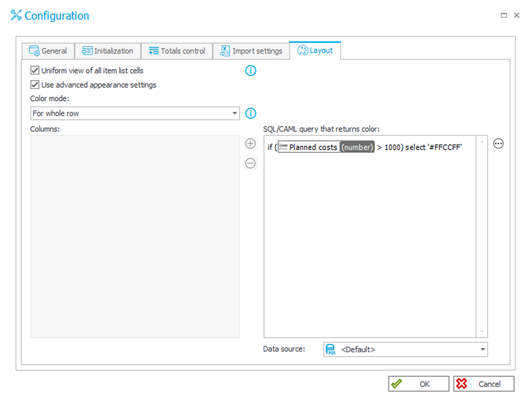Click the '#FFCCFF' color value text

445,147
